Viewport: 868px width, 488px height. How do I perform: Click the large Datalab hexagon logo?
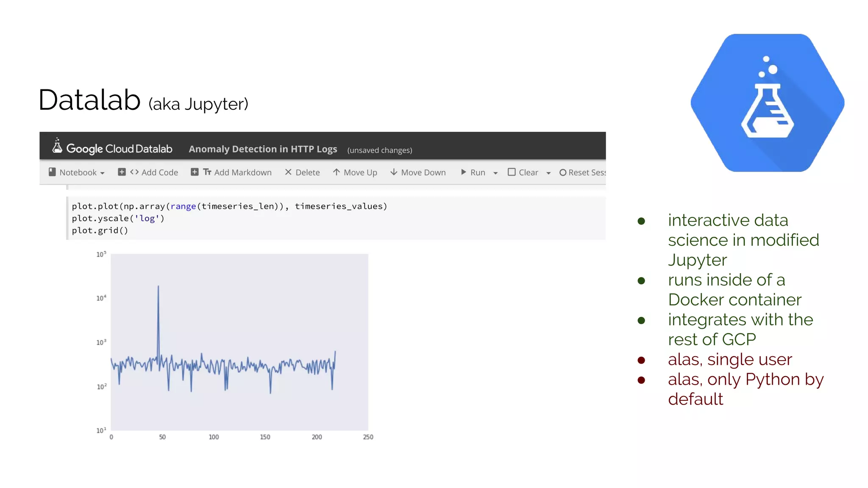pos(768,103)
